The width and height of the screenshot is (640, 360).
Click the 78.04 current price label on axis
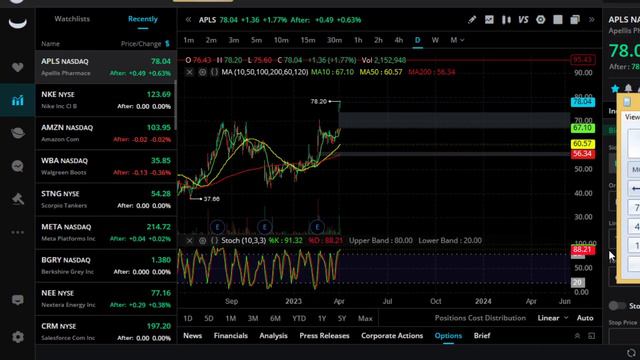[583, 102]
